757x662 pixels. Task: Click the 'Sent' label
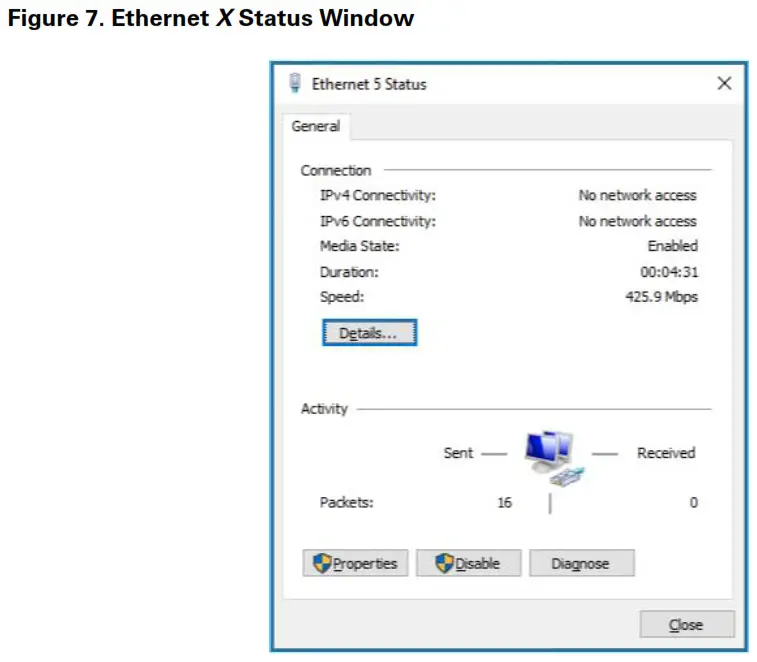click(x=458, y=453)
